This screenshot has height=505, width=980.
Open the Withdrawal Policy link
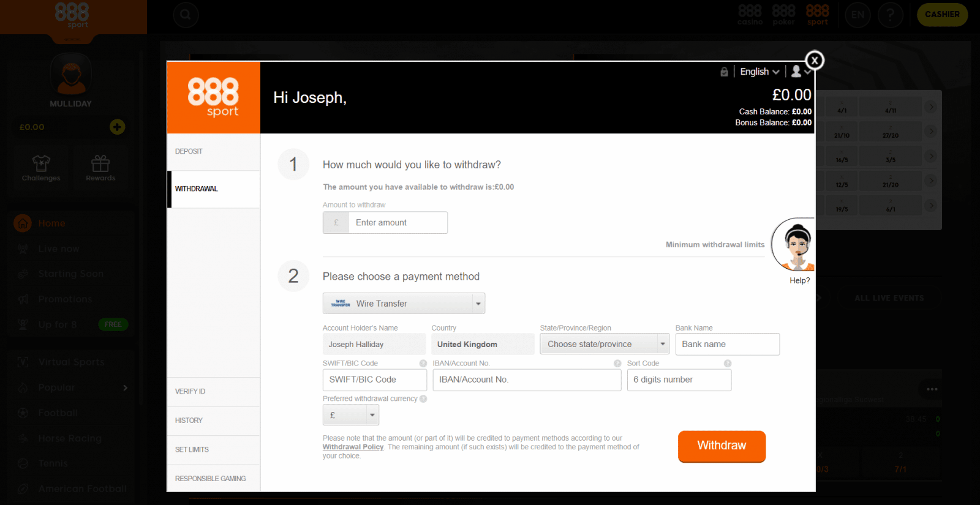coord(353,447)
